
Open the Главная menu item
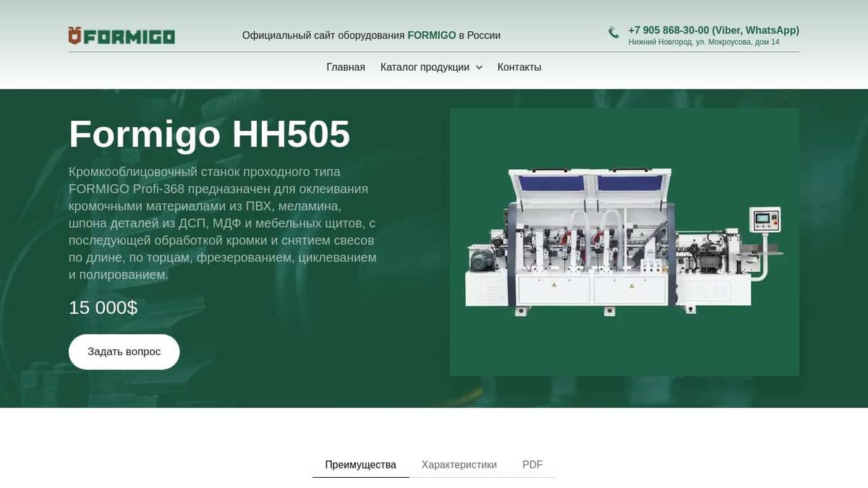[345, 67]
